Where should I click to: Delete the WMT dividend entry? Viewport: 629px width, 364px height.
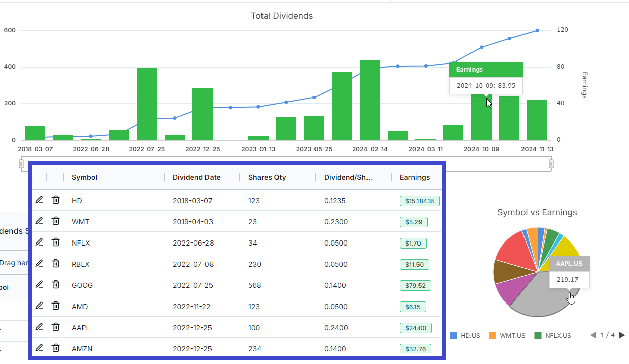point(56,221)
